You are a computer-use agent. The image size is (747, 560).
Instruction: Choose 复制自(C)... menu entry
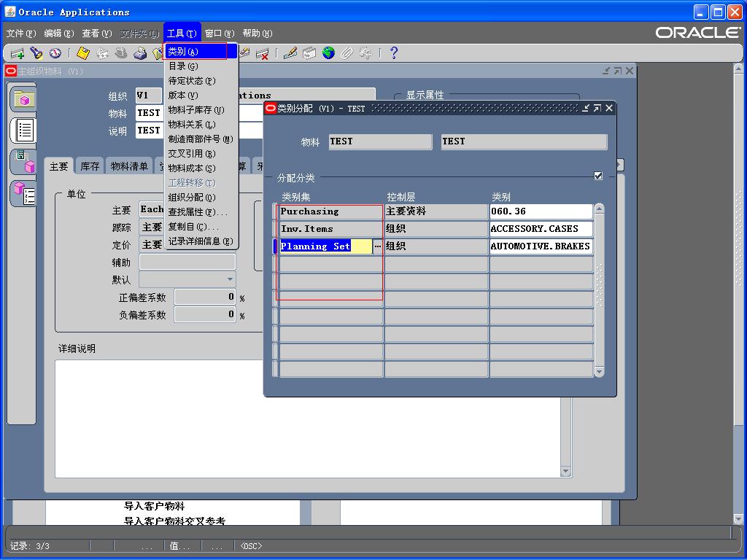(201, 227)
